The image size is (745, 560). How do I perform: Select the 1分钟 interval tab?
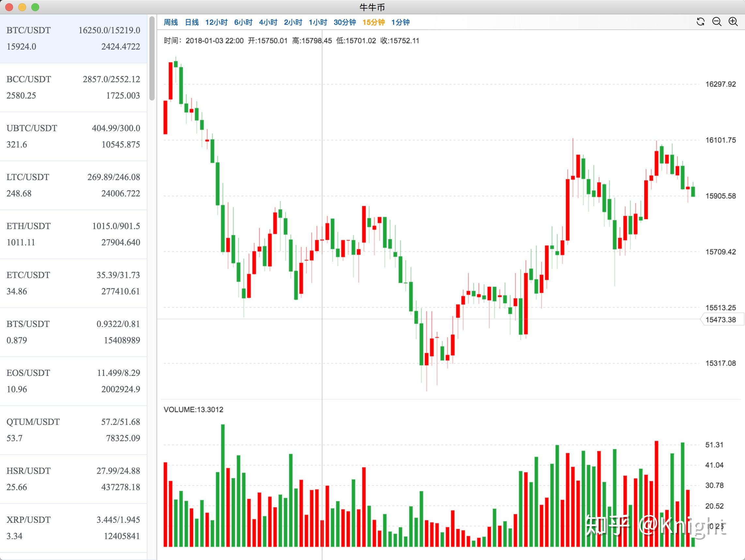[x=400, y=22]
